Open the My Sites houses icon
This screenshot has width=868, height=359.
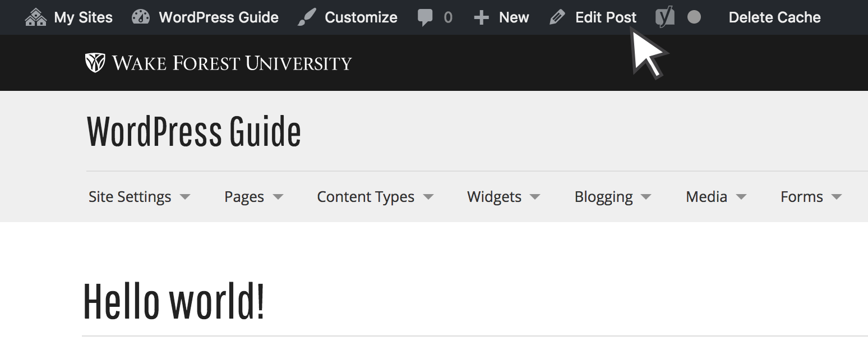pyautogui.click(x=36, y=17)
